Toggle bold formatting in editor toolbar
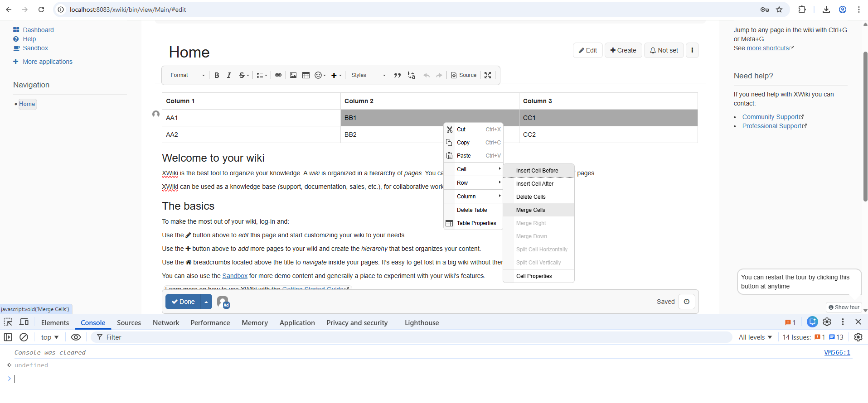This screenshot has height=403, width=868. pos(217,75)
